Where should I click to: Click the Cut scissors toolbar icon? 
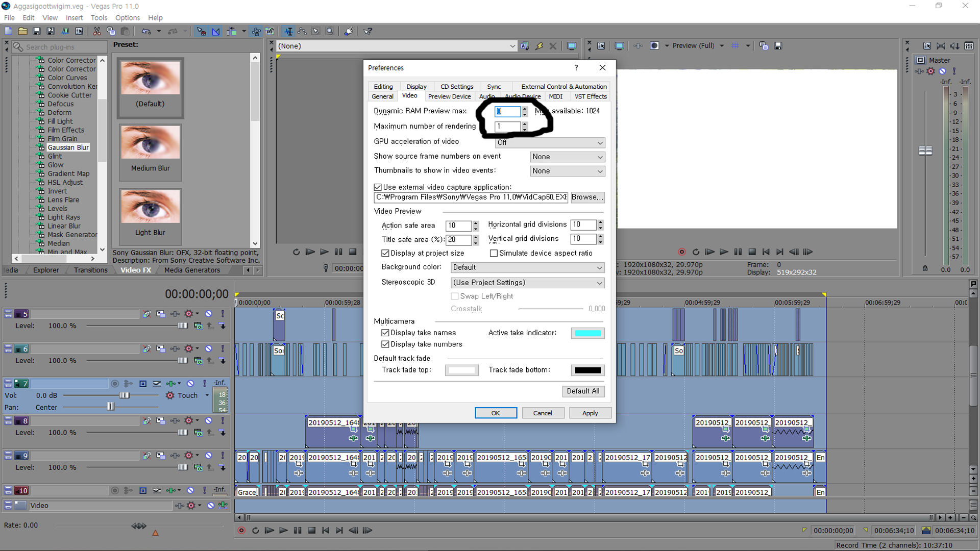(x=96, y=31)
